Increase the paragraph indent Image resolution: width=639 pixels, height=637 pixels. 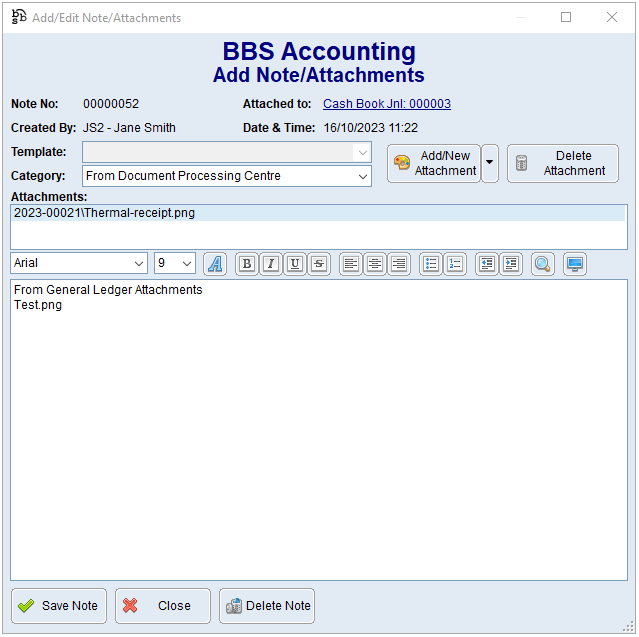511,264
